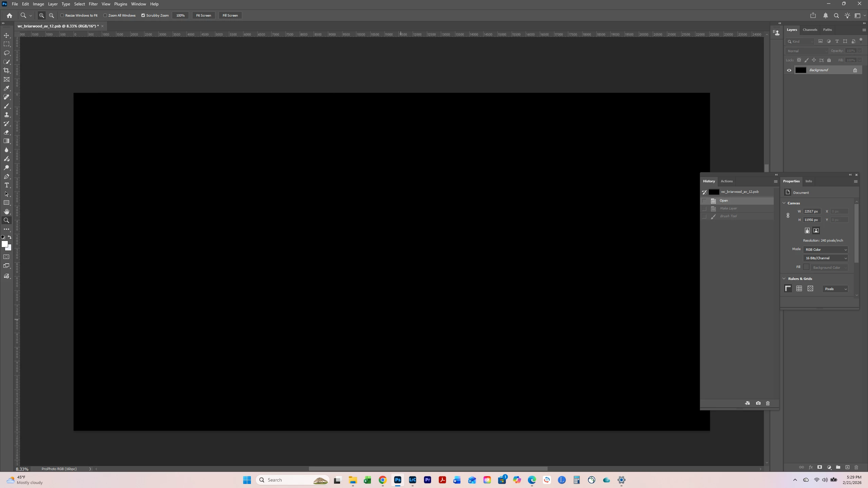The image size is (868, 488).
Task: Click the canvas width input field
Action: pyautogui.click(x=811, y=211)
